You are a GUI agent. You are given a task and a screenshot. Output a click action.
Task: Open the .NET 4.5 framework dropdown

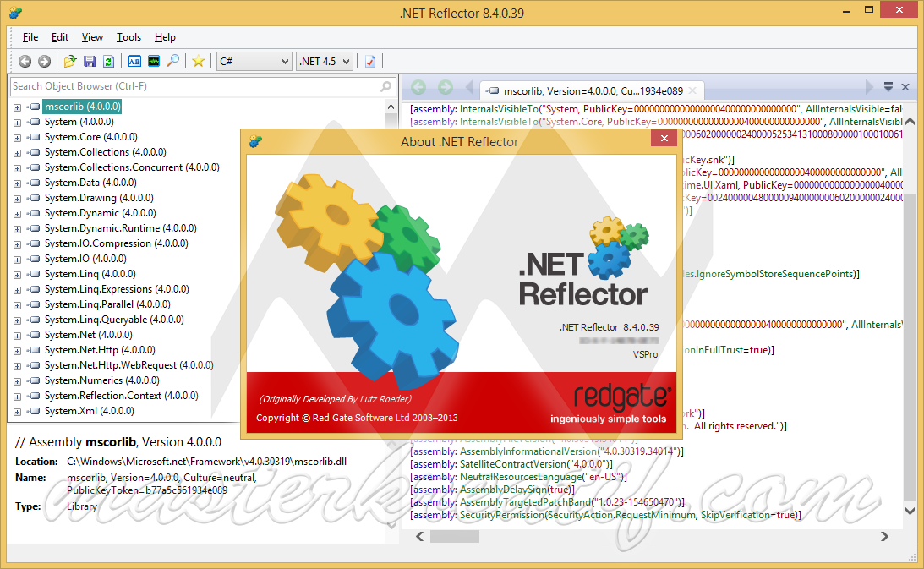click(325, 62)
